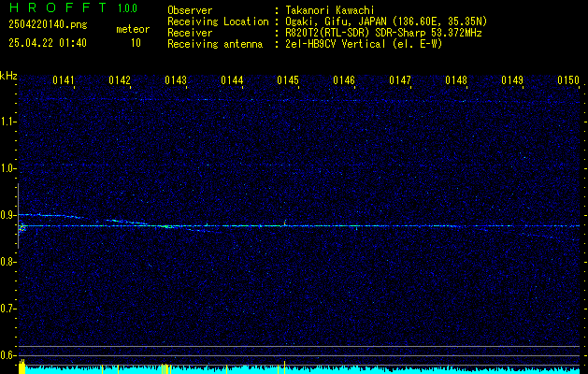Click the 'Receiver' field label
Image resolution: width=588 pixels, height=374 pixels.
[x=190, y=33]
